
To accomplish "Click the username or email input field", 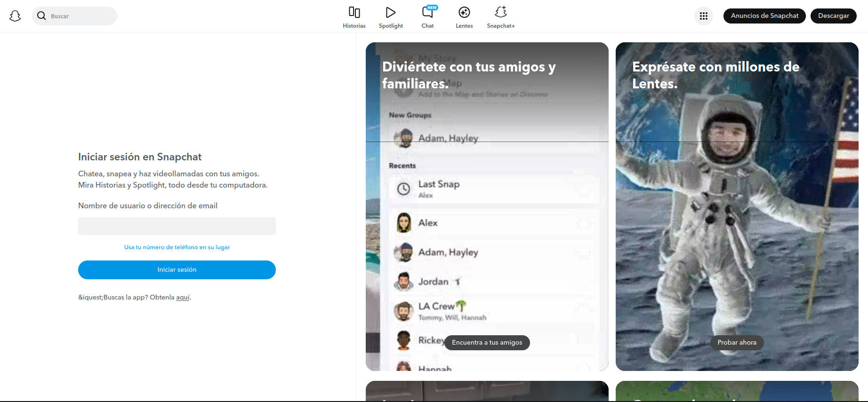I will click(x=177, y=226).
